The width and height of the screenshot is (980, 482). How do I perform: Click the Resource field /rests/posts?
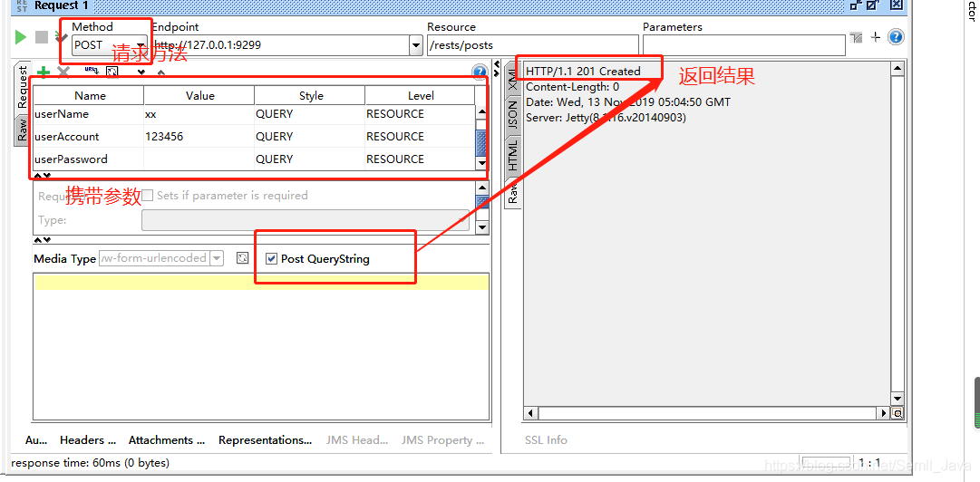point(532,45)
